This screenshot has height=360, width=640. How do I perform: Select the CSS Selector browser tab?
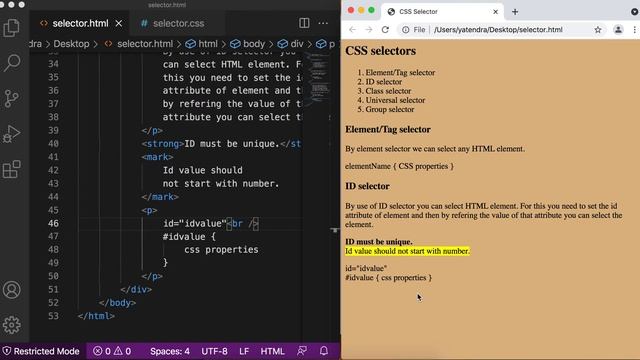[443, 12]
